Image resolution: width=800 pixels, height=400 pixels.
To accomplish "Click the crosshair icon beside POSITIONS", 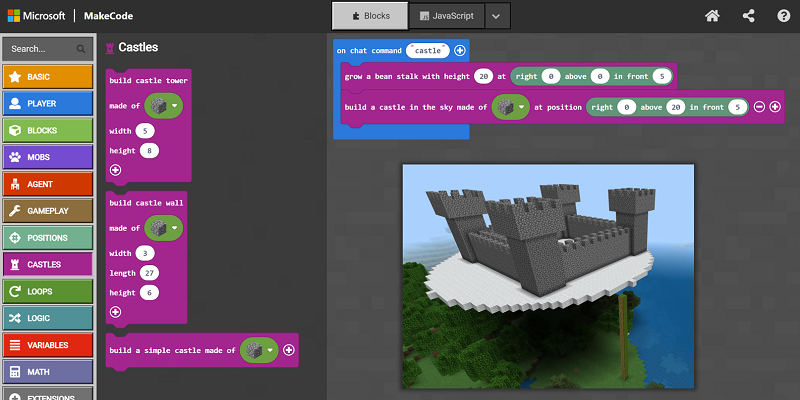I will pyautogui.click(x=15, y=238).
